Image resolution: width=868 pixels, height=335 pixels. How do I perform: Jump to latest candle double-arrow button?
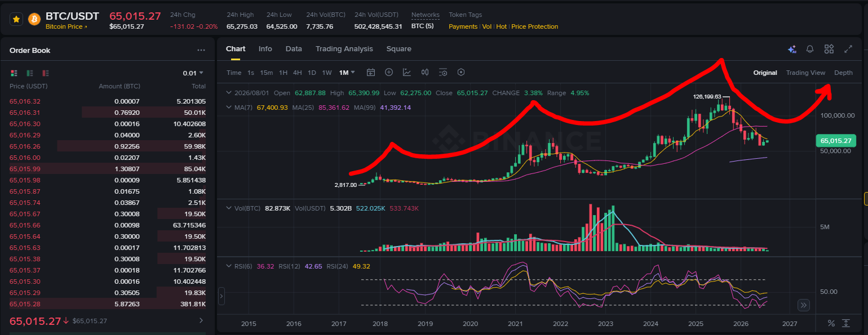(804, 305)
